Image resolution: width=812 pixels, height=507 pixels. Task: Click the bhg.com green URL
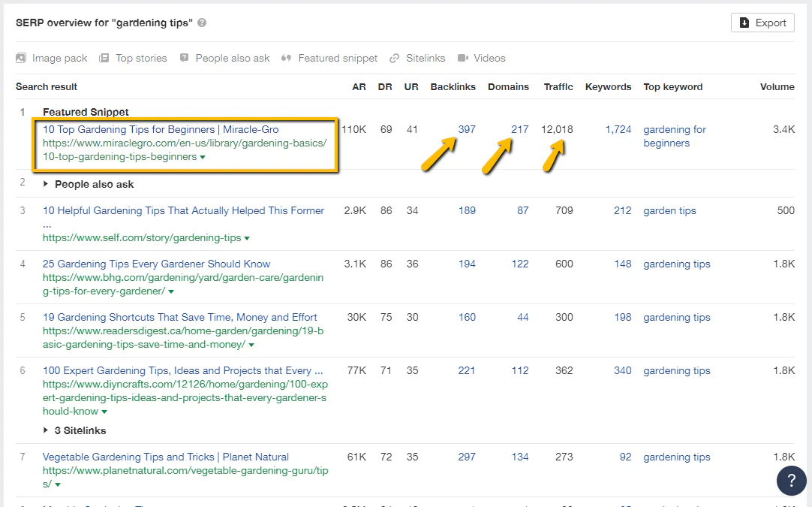pos(183,284)
